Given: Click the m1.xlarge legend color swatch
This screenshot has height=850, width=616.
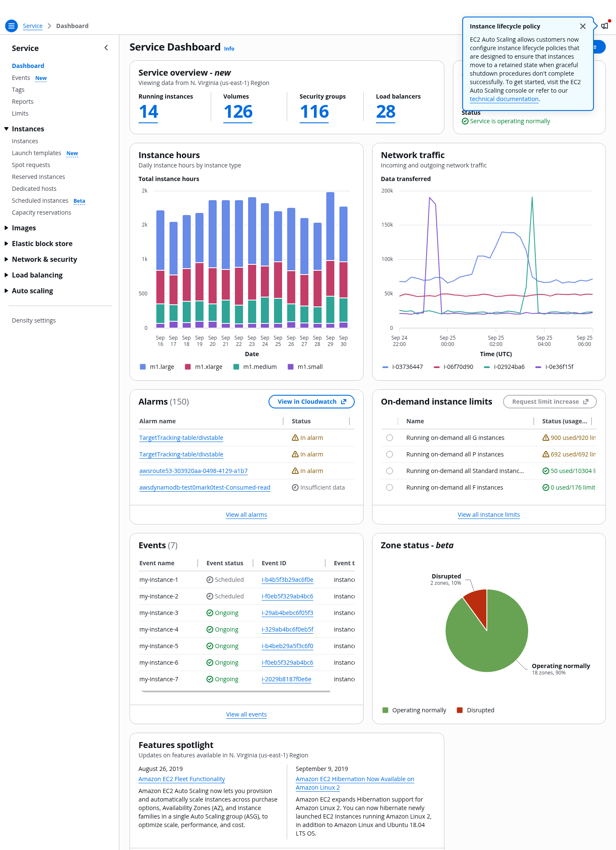Looking at the screenshot, I should pos(188,367).
